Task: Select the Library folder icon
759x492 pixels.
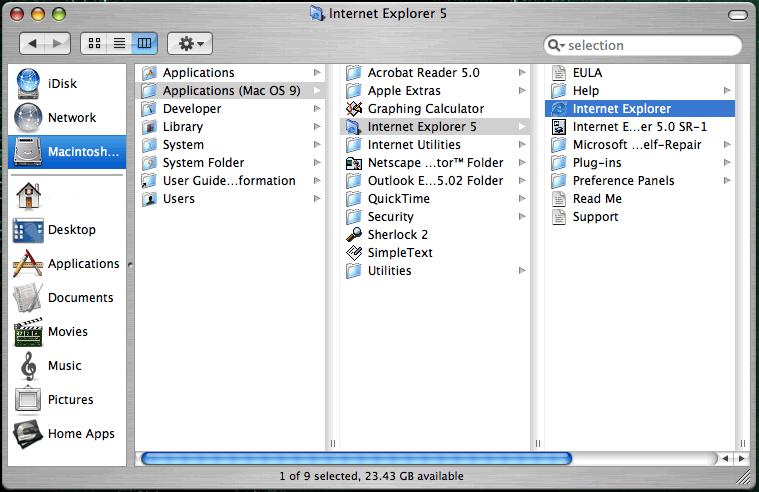Action: [x=149, y=127]
